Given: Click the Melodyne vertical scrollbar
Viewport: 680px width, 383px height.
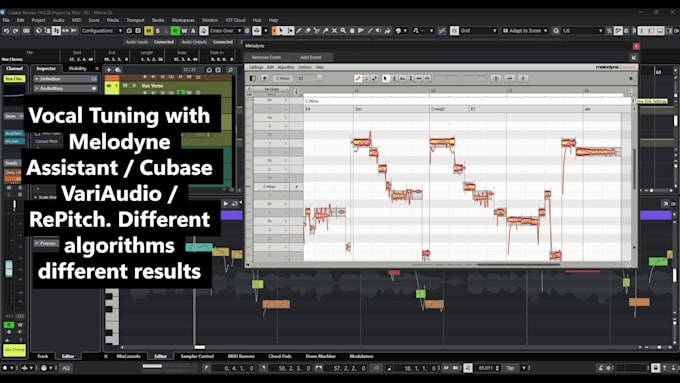Looking at the screenshot, I should click(x=635, y=169).
